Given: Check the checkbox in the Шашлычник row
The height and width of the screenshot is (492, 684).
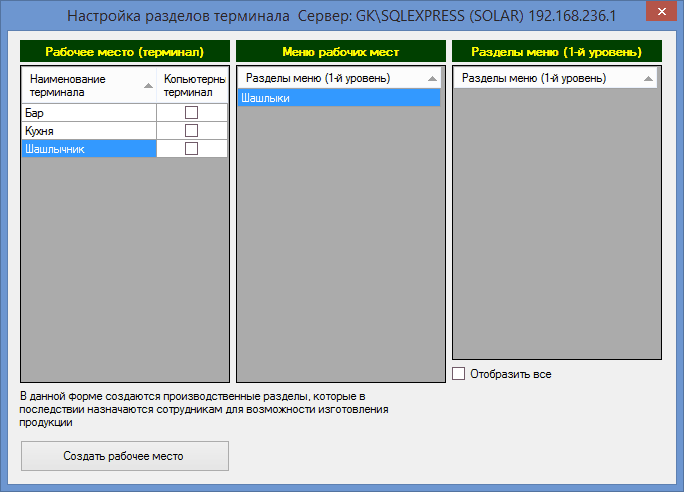Looking at the screenshot, I should pyautogui.click(x=192, y=149).
